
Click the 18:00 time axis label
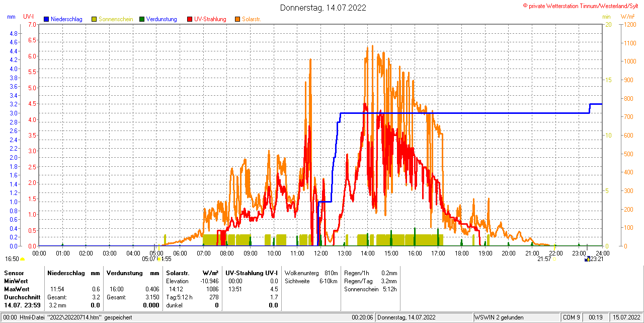point(462,253)
